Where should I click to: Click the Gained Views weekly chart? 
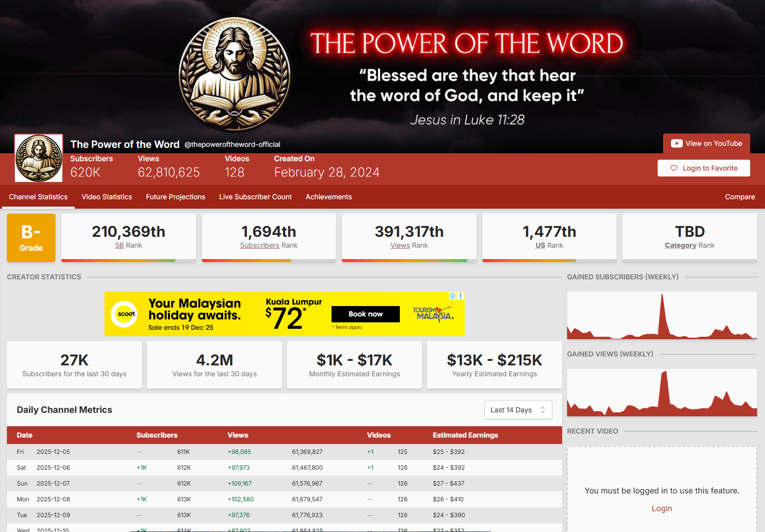(662, 393)
